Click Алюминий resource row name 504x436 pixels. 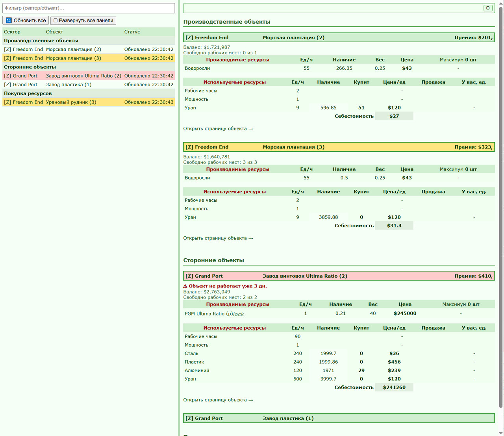click(x=197, y=371)
